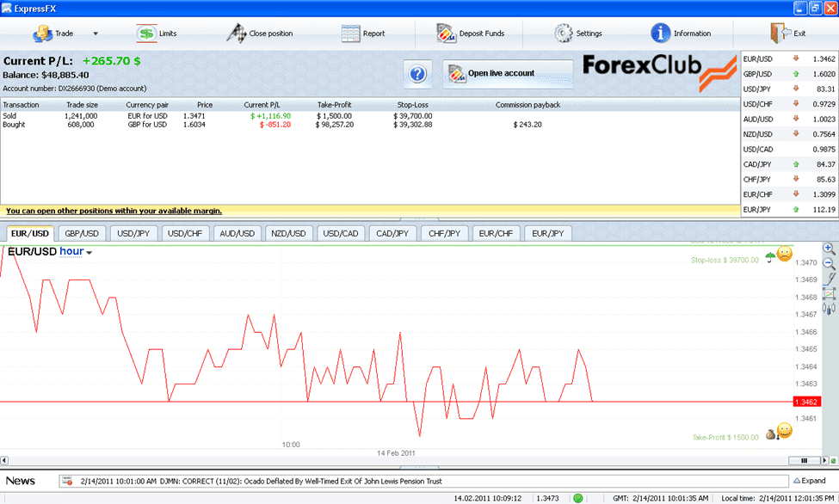Image resolution: width=839 pixels, height=504 pixels.
Task: Switch chart to candlestick view
Action: click(x=830, y=308)
